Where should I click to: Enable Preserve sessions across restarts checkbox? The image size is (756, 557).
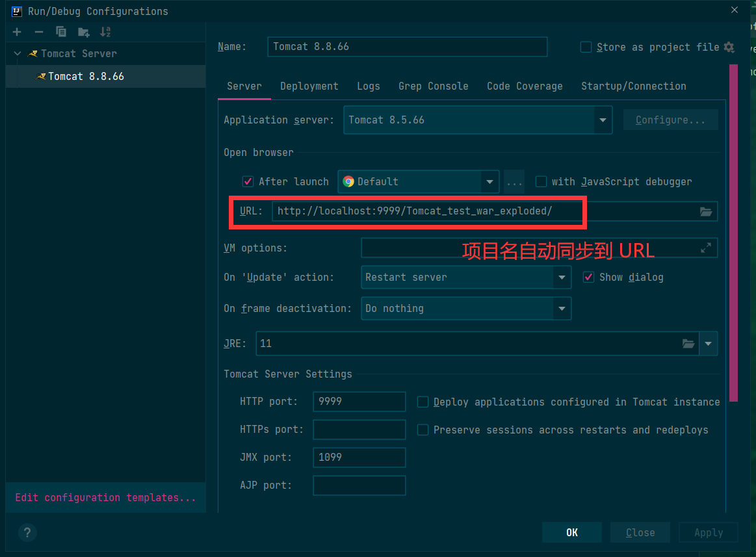[423, 430]
